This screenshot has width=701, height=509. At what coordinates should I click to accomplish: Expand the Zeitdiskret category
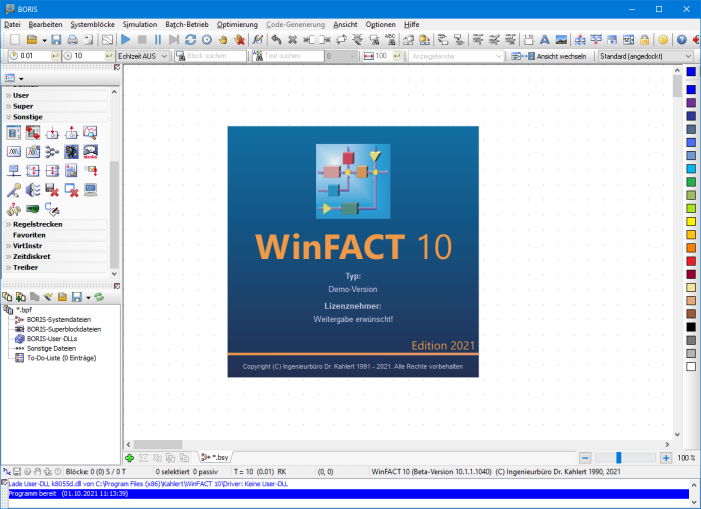pos(56,257)
